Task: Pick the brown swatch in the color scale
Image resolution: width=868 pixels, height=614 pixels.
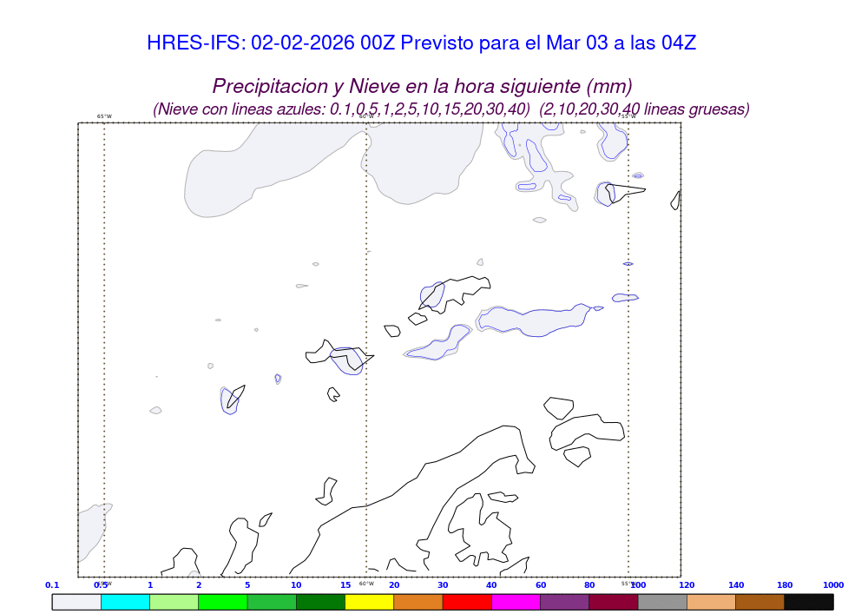Action: (x=759, y=602)
